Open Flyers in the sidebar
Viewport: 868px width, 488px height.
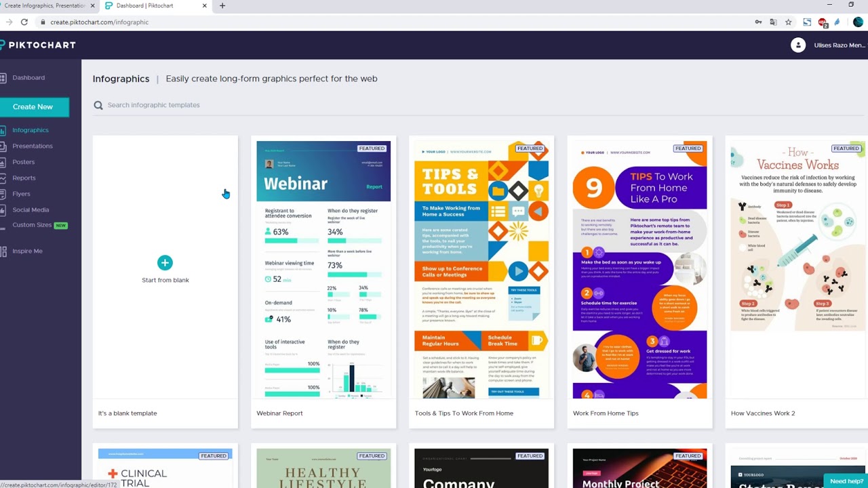pos(21,194)
